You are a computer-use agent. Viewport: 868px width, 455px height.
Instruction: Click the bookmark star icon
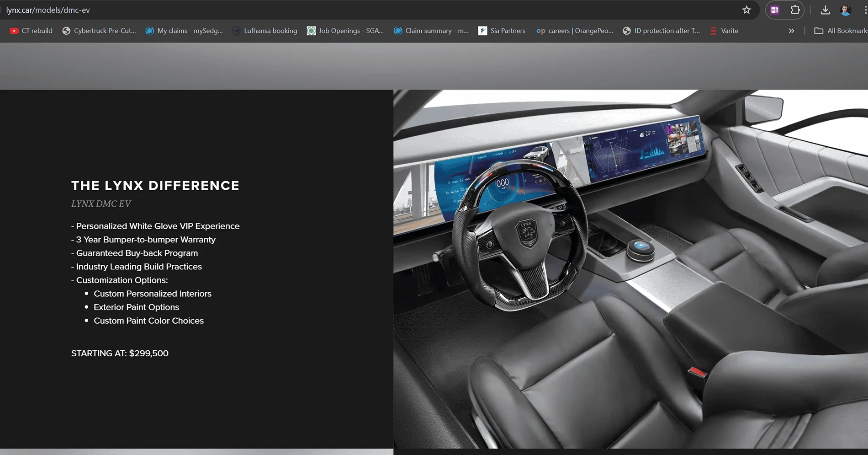tap(746, 10)
